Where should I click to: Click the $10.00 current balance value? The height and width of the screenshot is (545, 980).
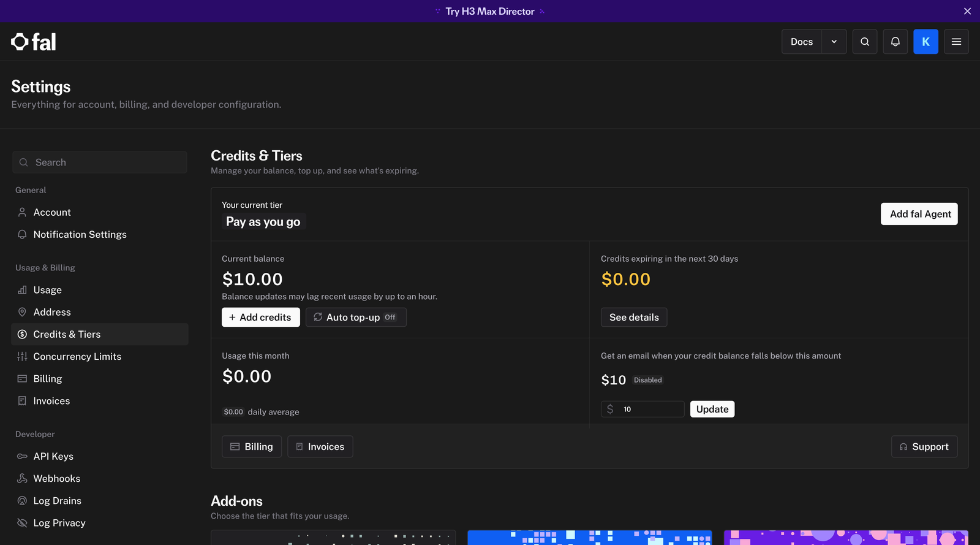tap(252, 279)
